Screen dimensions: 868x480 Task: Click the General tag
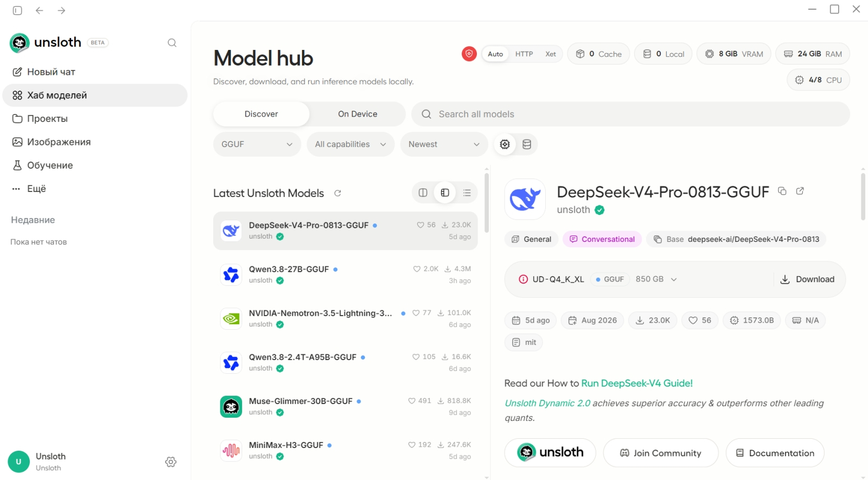(x=531, y=239)
